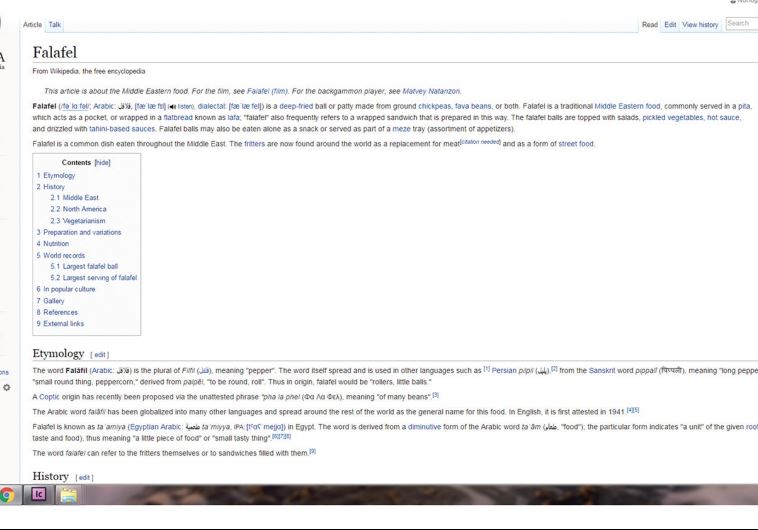Hide the Contents table
Screen dimensions: 758x530
tap(102, 162)
